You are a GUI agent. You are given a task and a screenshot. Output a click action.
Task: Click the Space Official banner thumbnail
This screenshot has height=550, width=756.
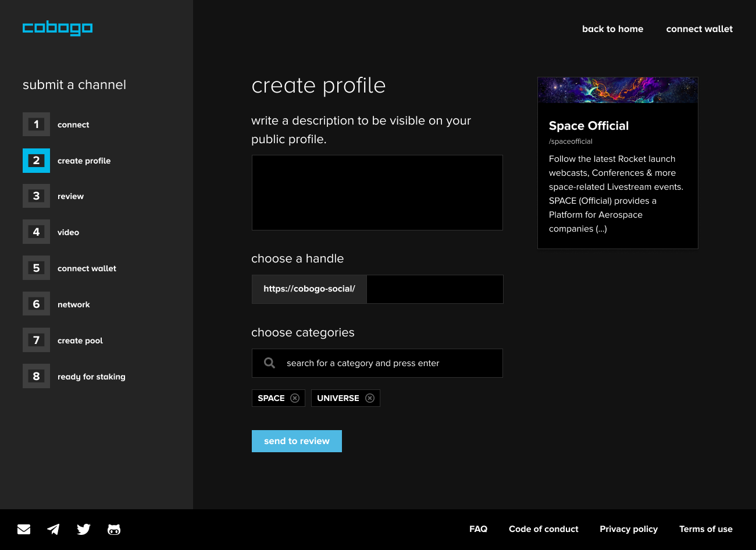pos(618,90)
